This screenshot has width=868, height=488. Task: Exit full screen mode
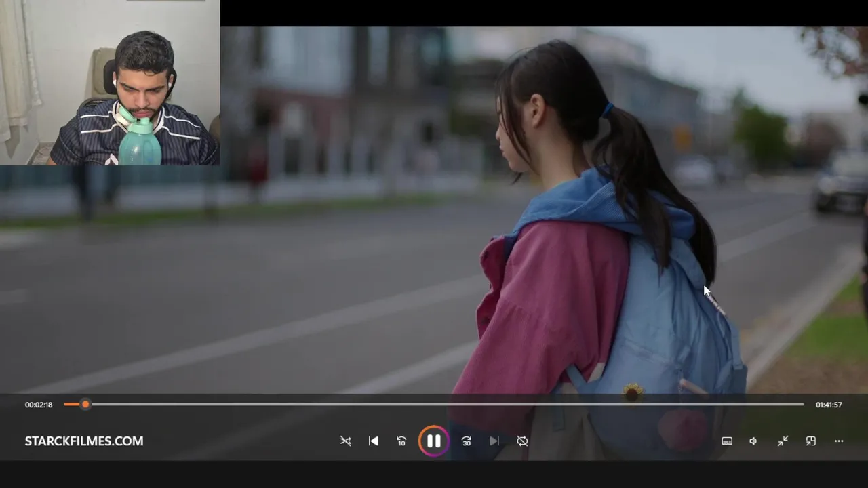(783, 441)
